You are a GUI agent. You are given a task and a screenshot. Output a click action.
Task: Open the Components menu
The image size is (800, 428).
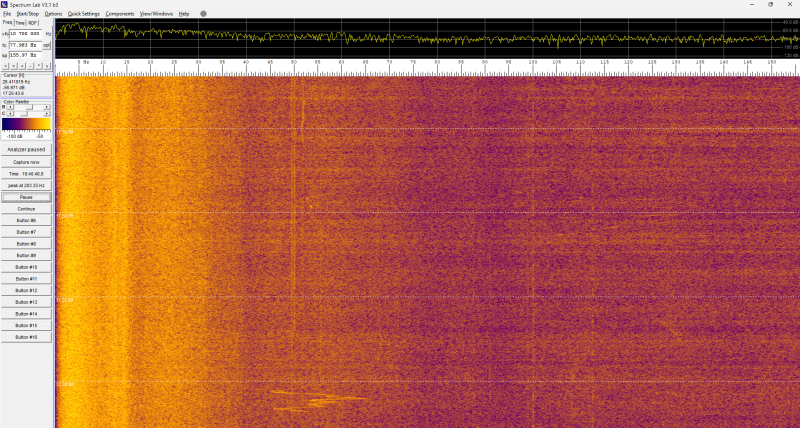point(120,14)
